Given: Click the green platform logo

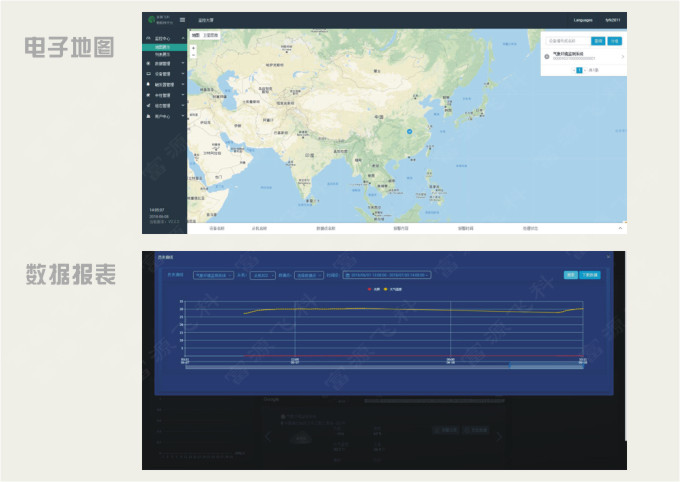Looking at the screenshot, I should pyautogui.click(x=150, y=19).
